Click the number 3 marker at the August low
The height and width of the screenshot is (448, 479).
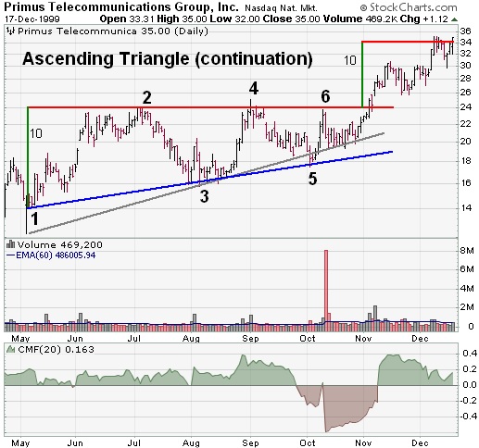tap(204, 196)
